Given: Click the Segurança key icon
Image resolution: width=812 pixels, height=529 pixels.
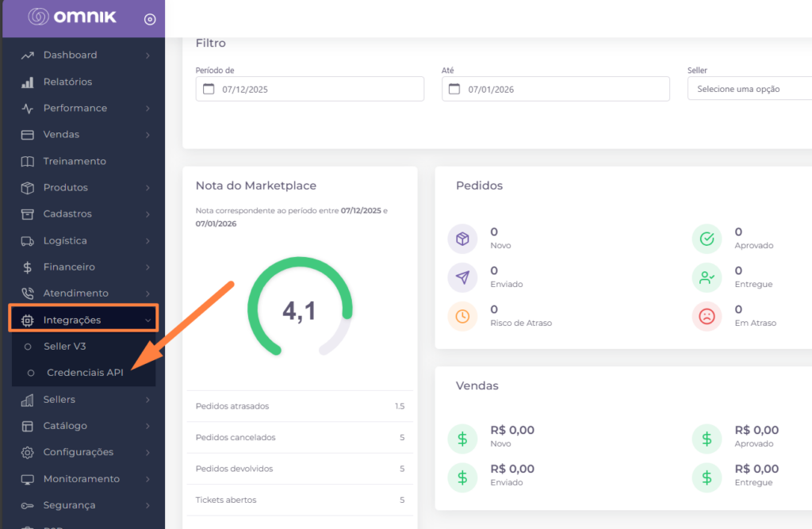Looking at the screenshot, I should pos(28,505).
